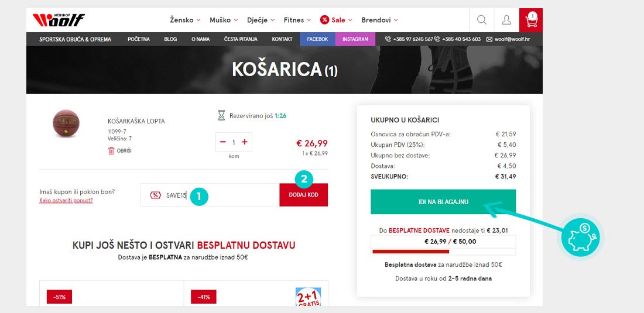The height and width of the screenshot is (313, 644).
Task: Click the piggy bank savings icon
Action: click(581, 237)
